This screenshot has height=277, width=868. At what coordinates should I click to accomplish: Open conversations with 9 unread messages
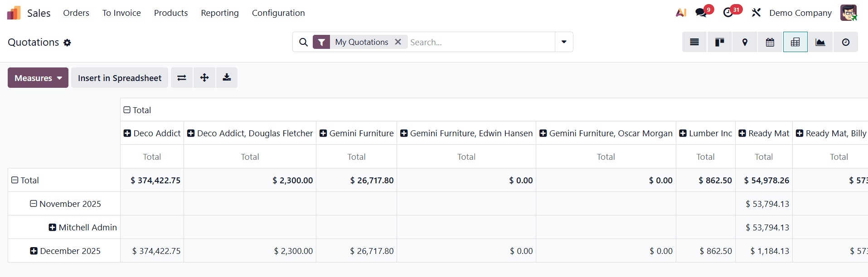[702, 13]
